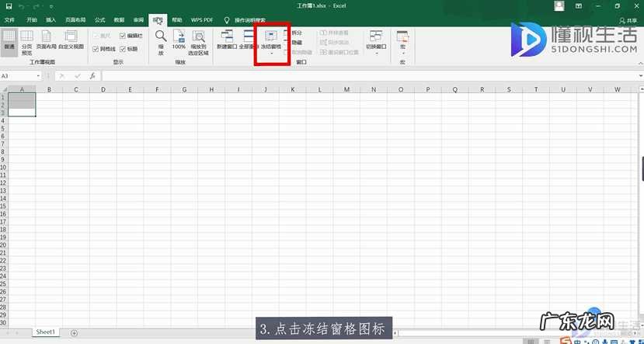This screenshot has height=344, width=644.
Task: Open the Insert (插入) tab
Action: click(51, 19)
